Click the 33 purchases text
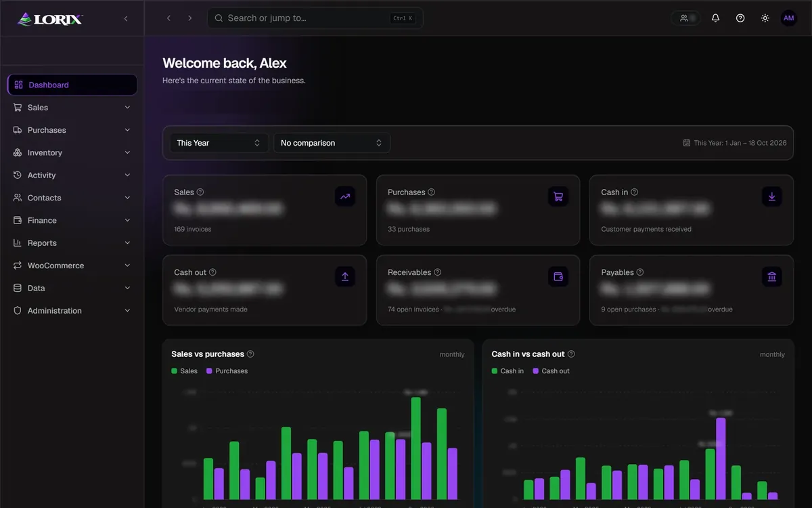The width and height of the screenshot is (812, 508). pos(409,229)
